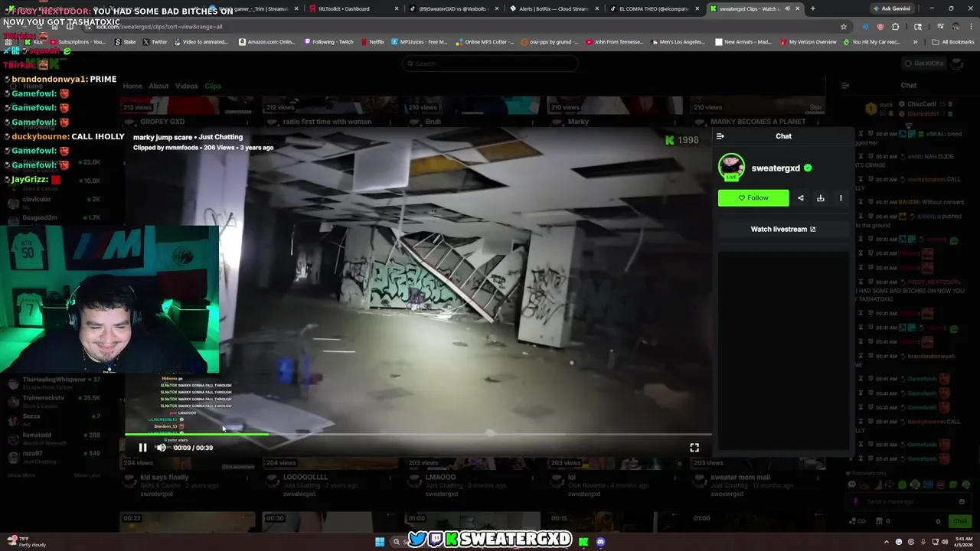The height and width of the screenshot is (551, 980).
Task: Expand the bookmarks overflow chevron
Action: click(916, 42)
